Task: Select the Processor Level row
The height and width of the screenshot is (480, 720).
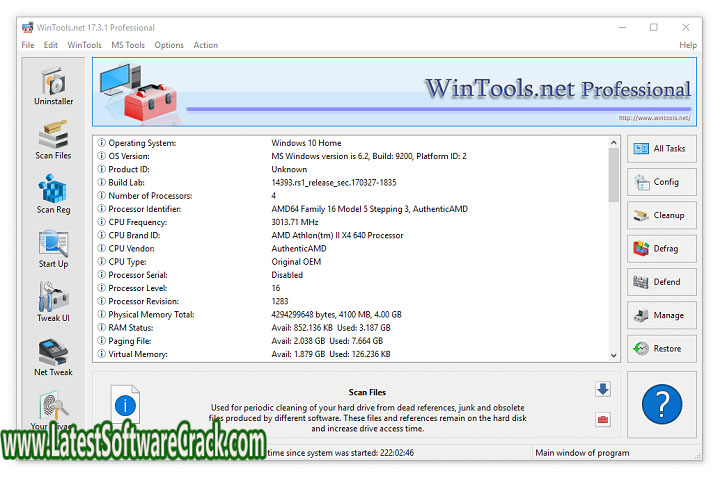Action: pos(351,288)
